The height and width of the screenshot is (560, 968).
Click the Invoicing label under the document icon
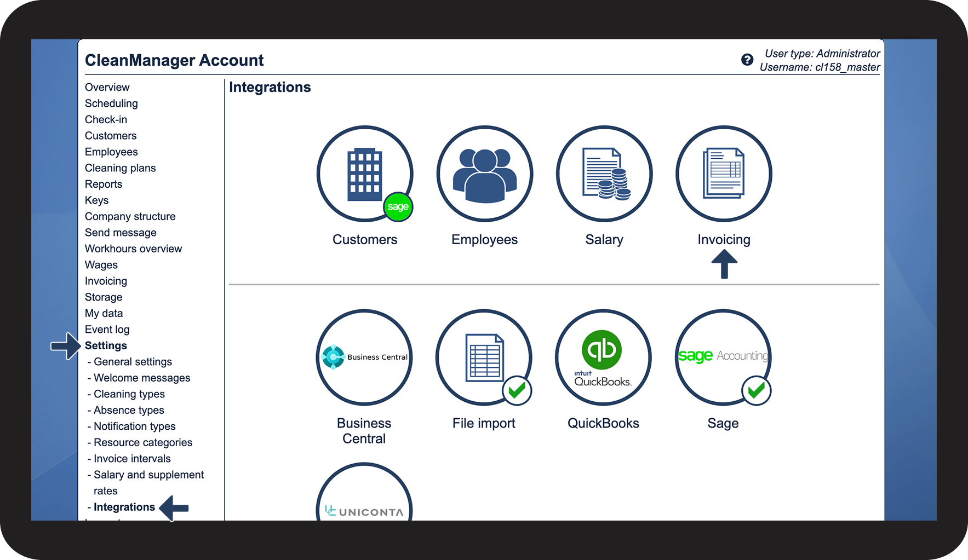724,240
